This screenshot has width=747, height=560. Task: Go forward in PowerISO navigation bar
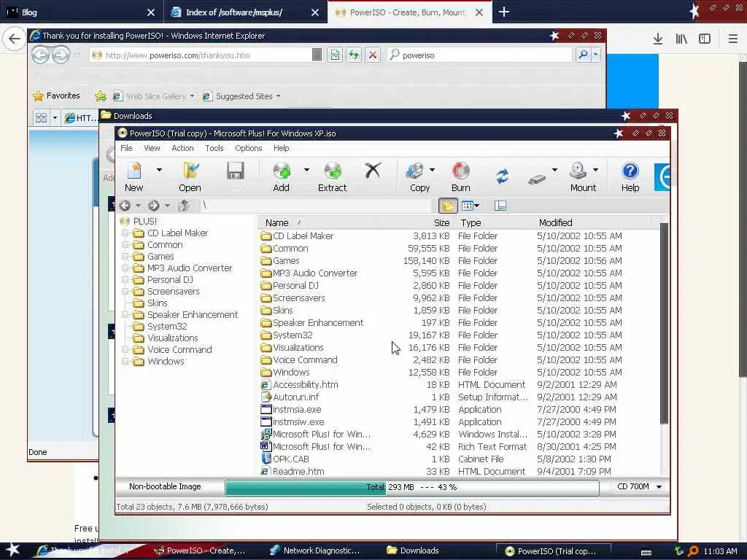coord(153,205)
